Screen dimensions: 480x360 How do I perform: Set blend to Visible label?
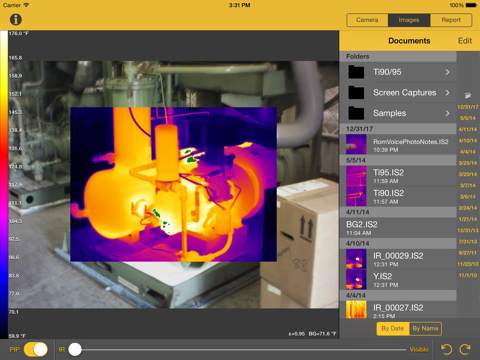point(419,349)
